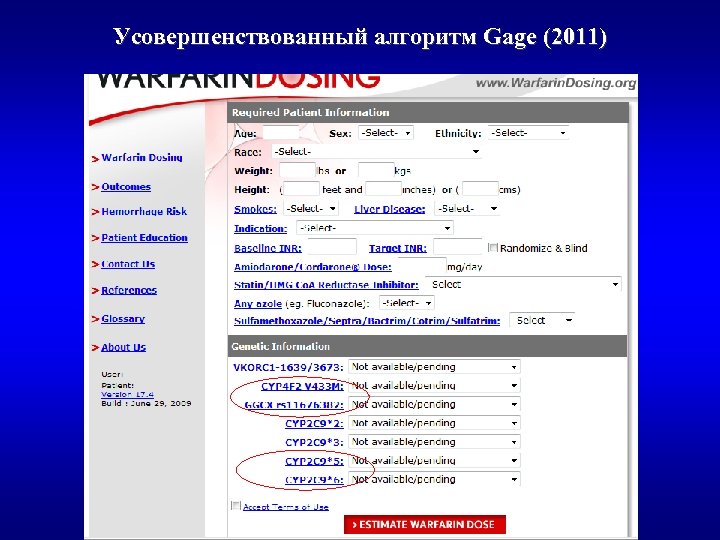Click the Version 17.4 link
The image size is (720, 540).
point(127,394)
